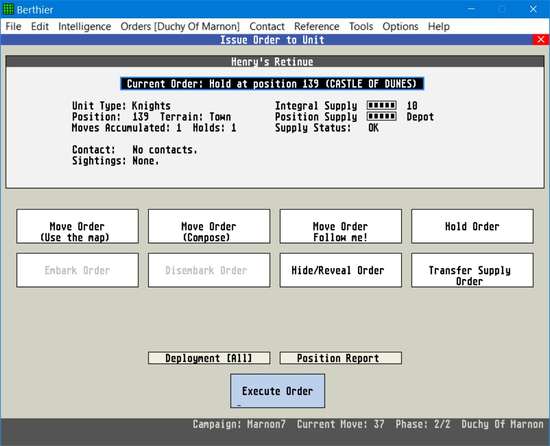Close the Issue Order to Unit panel
Image resolution: width=550 pixels, height=446 pixels.
click(541, 40)
